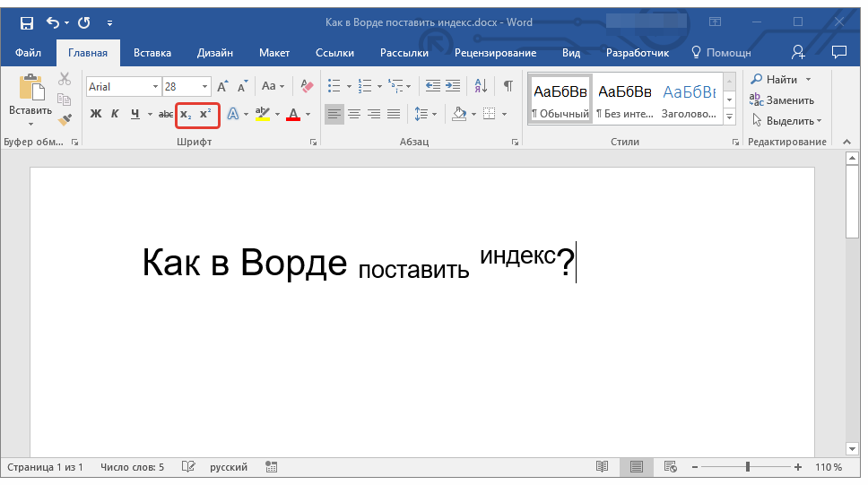Adjust the zoom slider in status bar
Viewport: 868px width, 485px height.
coord(747,467)
